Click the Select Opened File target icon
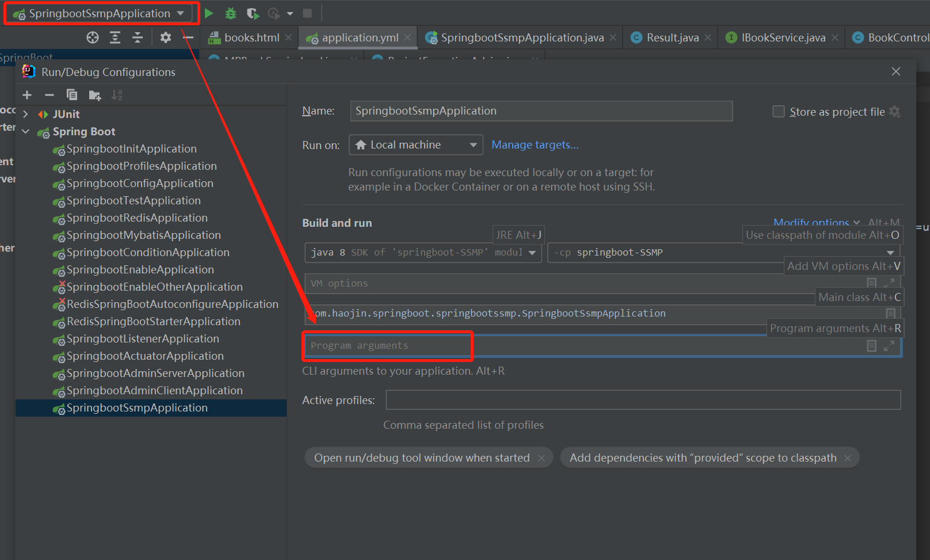 [x=93, y=37]
